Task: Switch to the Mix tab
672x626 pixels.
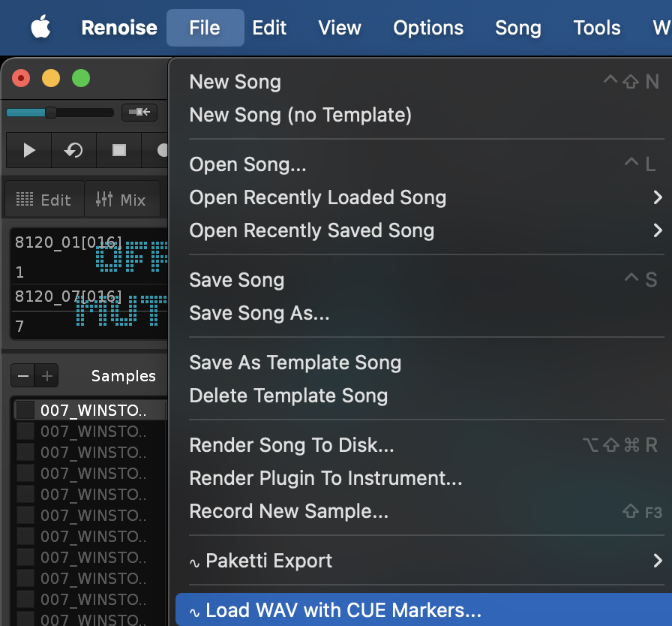Action: point(121,200)
